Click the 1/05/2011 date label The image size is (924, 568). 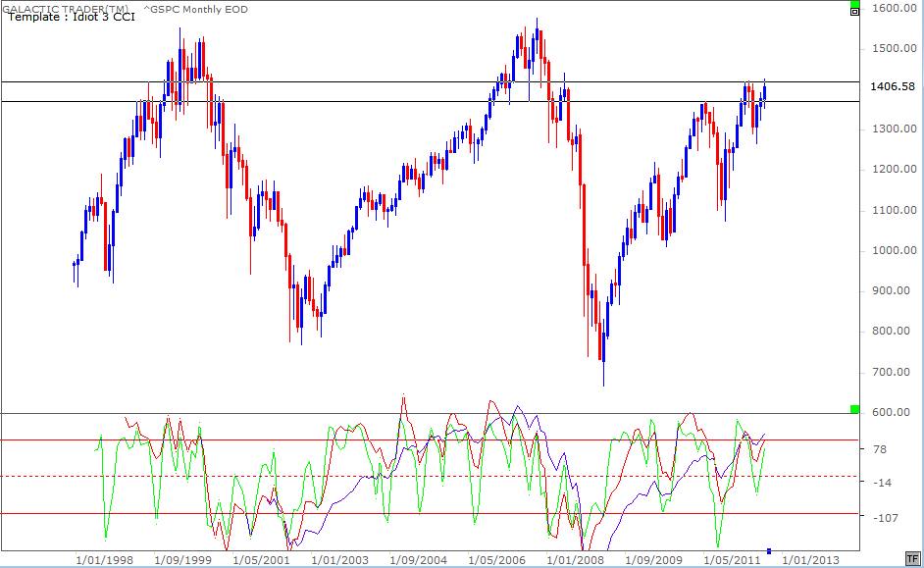pyautogui.click(x=732, y=560)
